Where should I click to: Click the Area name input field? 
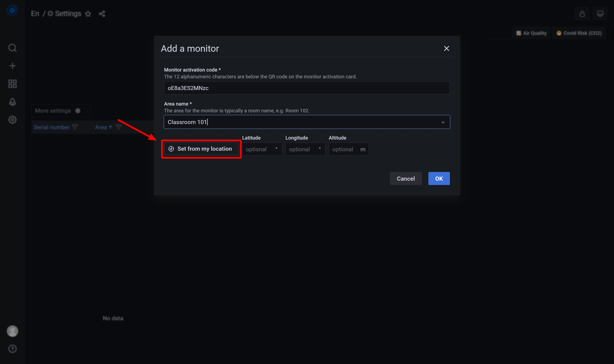click(x=307, y=122)
